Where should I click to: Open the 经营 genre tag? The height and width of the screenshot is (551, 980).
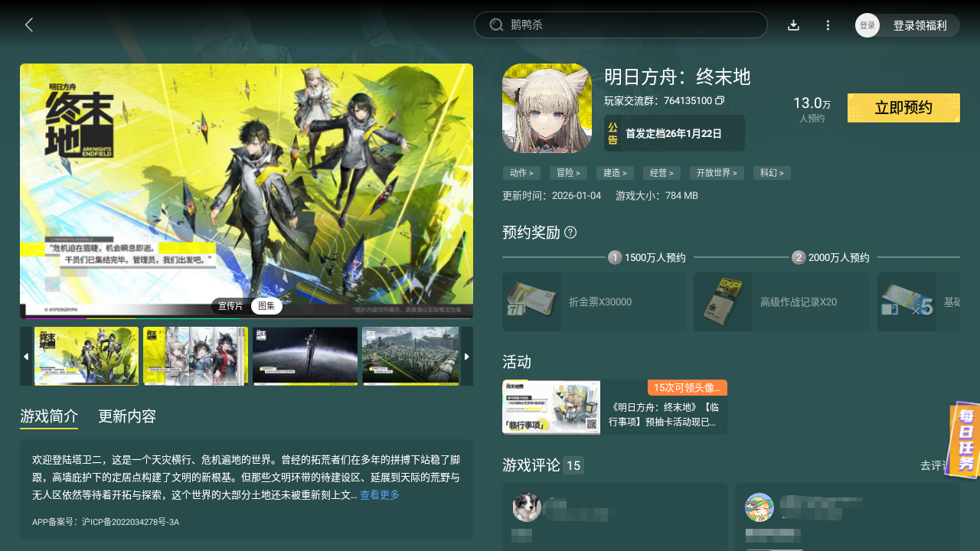coord(662,173)
